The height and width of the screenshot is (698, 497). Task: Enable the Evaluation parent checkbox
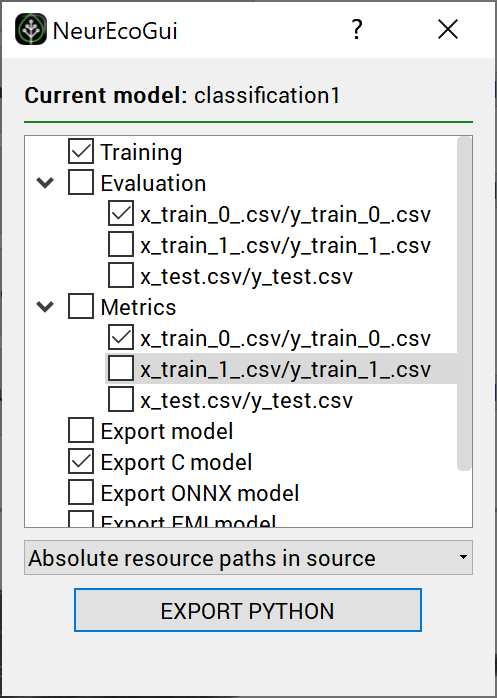(x=81, y=182)
